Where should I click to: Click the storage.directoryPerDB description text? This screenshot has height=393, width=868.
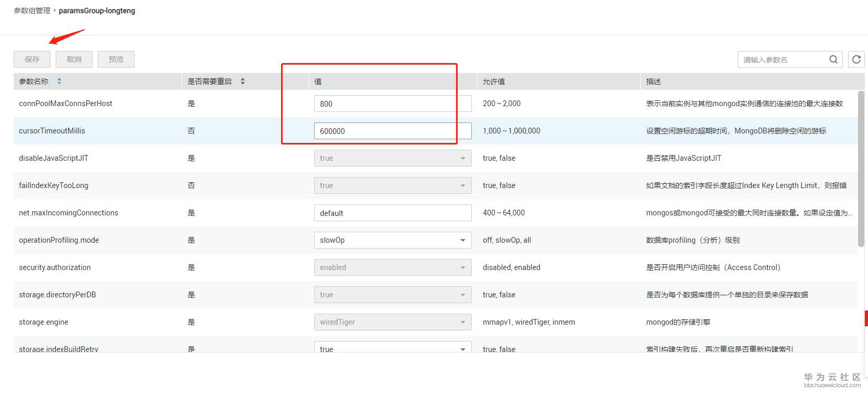coord(727,295)
